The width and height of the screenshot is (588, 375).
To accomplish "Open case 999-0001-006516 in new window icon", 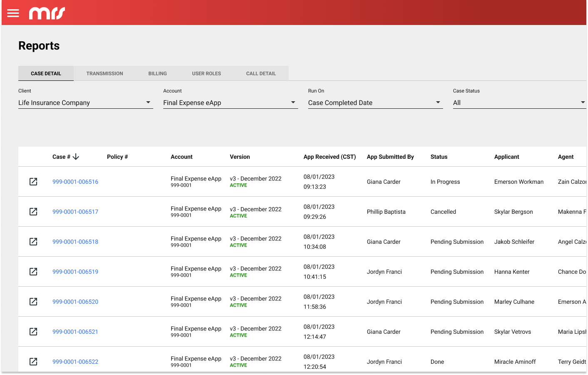I will tap(33, 182).
